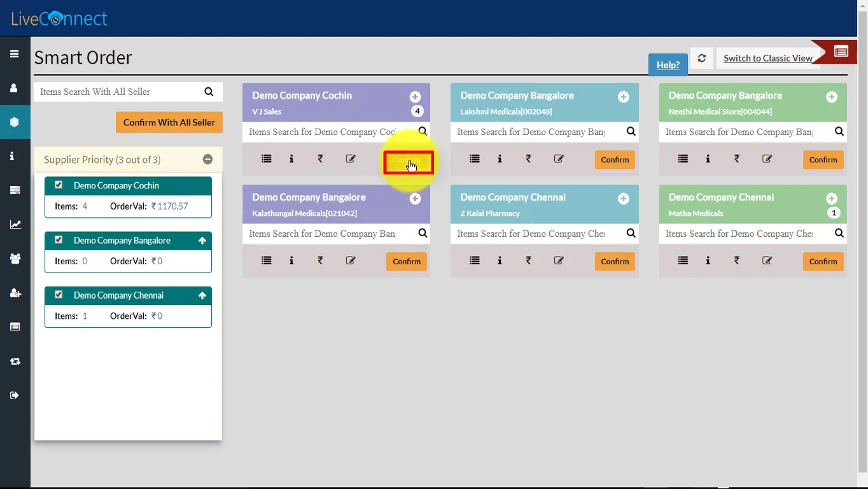Screen dimensions: 868x489
Task: Switch to Classic View
Action: click(768, 58)
